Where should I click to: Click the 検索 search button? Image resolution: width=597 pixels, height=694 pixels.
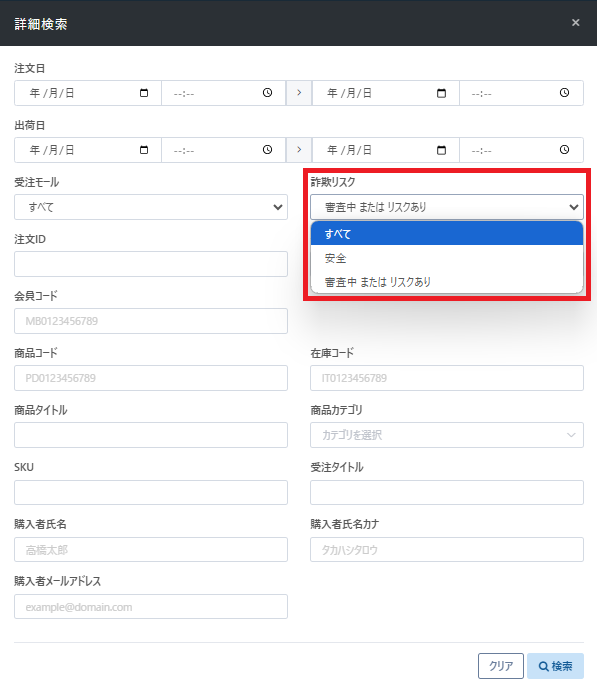pyautogui.click(x=555, y=666)
